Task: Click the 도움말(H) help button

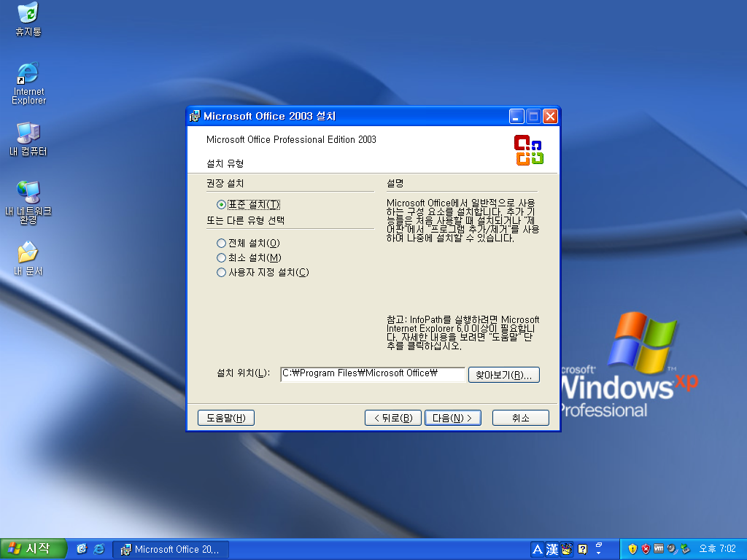Action: point(226,418)
